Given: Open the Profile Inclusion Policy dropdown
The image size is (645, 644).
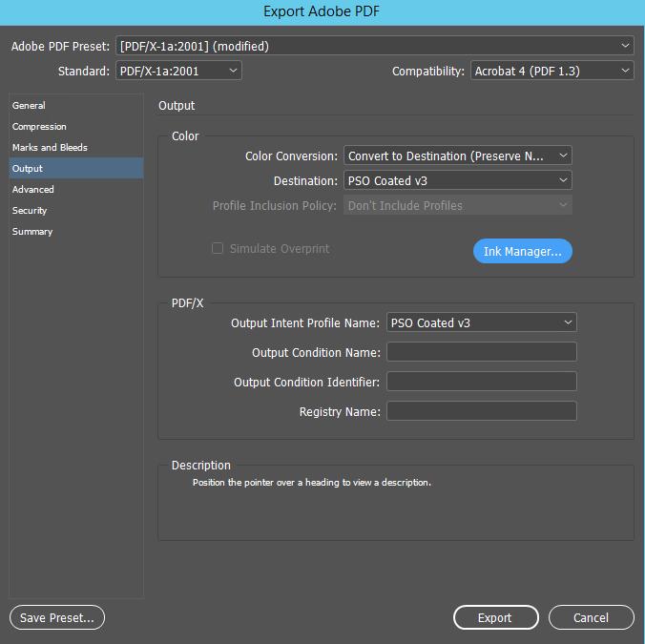Looking at the screenshot, I should coord(458,205).
